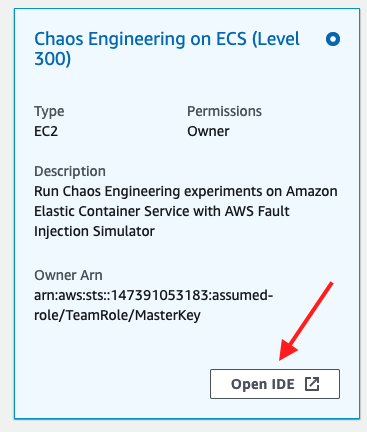Select the Chaos Engineering environment radio button
This screenshot has height=432, width=367.
tap(333, 39)
